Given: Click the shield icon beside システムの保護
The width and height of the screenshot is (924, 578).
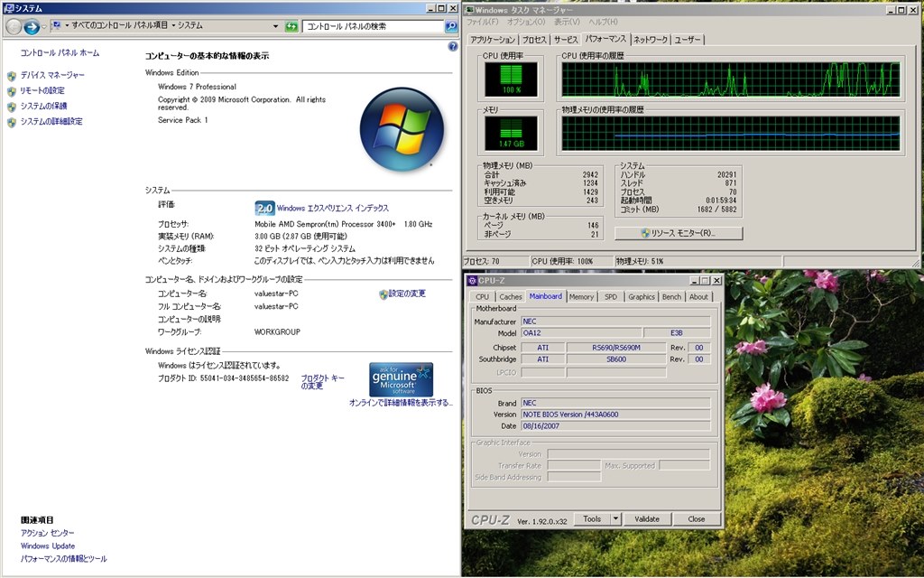Looking at the screenshot, I should point(11,107).
